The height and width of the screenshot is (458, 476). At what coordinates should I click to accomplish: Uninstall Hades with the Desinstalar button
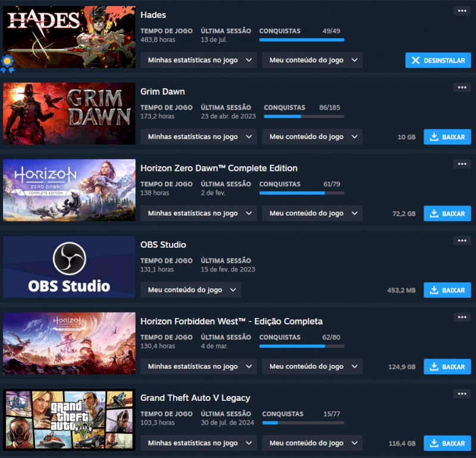438,60
